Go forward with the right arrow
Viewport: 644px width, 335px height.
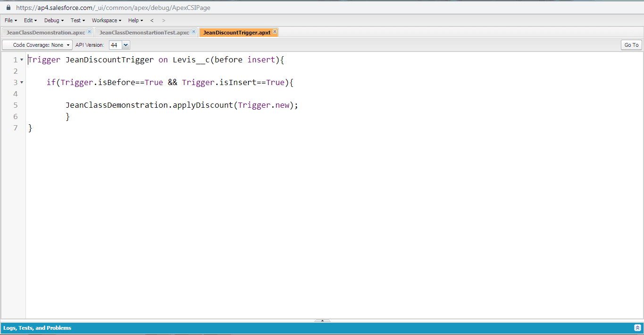point(164,20)
